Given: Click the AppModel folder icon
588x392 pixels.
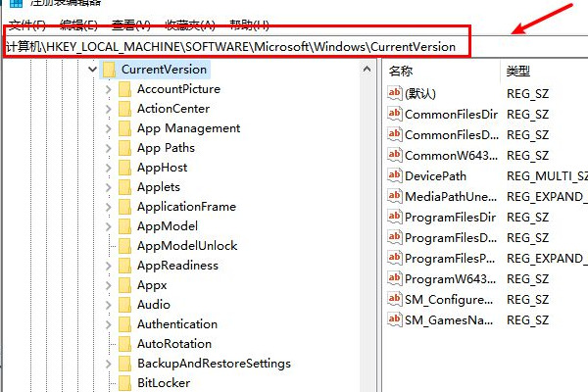Looking at the screenshot, I should pyautogui.click(x=124, y=226).
